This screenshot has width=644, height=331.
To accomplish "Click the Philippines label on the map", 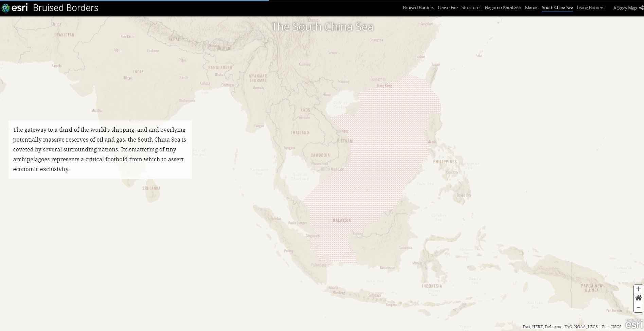I will coord(445,162).
